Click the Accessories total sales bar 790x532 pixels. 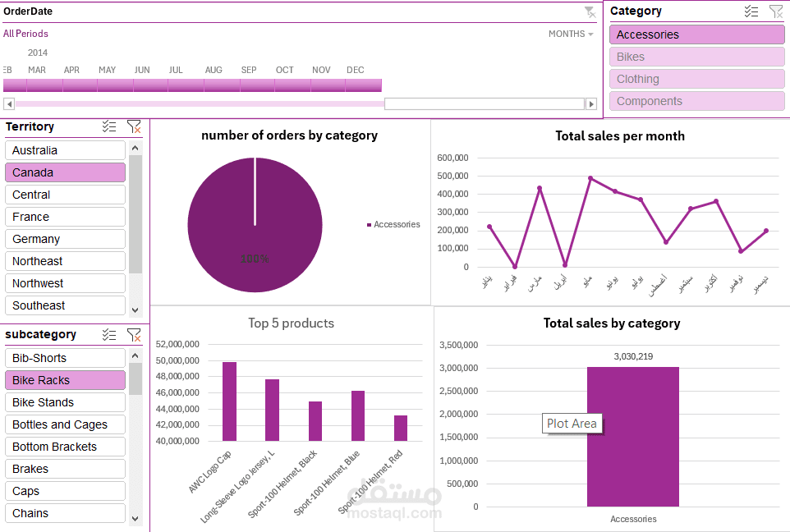coord(633,437)
